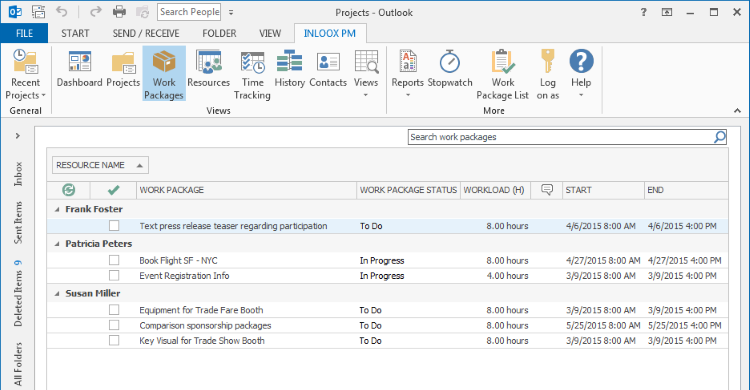750x390 pixels.
Task: Open the Views menu icon
Action: (366, 62)
